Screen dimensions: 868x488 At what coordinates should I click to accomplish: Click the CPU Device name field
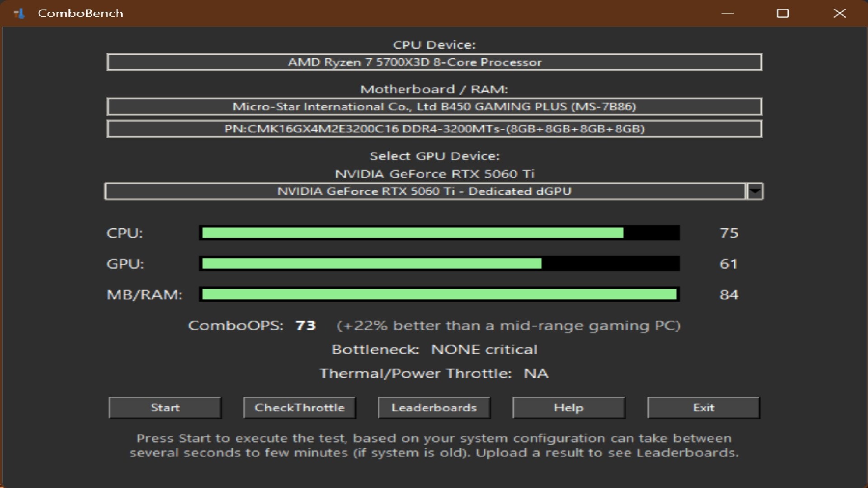pos(434,62)
